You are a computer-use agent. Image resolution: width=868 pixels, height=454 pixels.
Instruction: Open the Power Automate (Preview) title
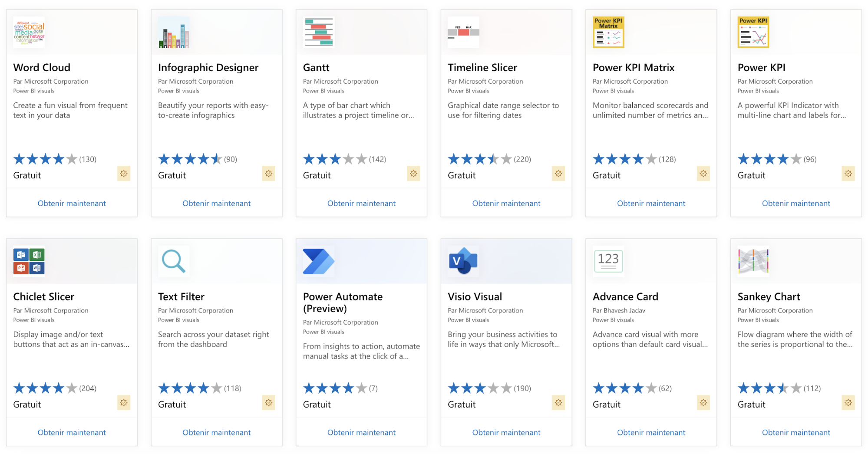coord(343,303)
